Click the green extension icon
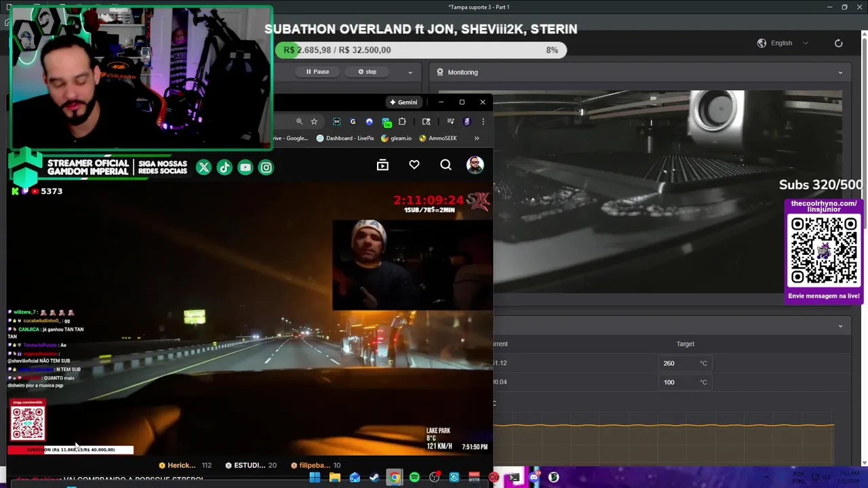 tap(387, 122)
